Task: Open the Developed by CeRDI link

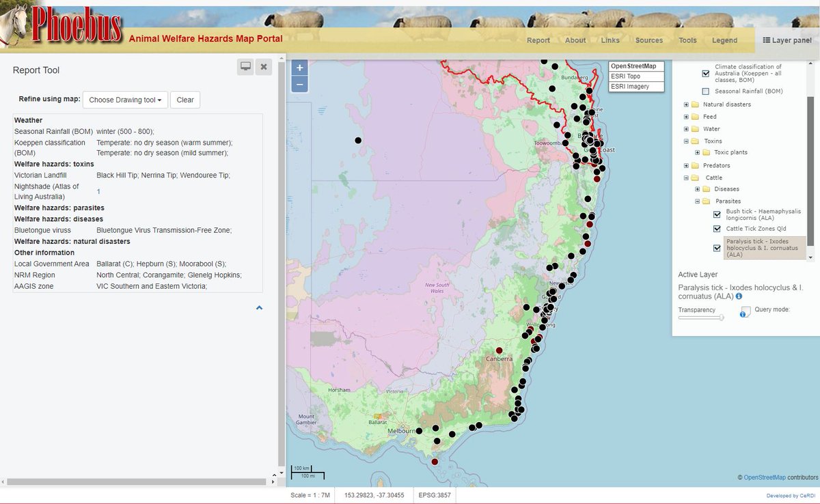Action: pos(791,496)
